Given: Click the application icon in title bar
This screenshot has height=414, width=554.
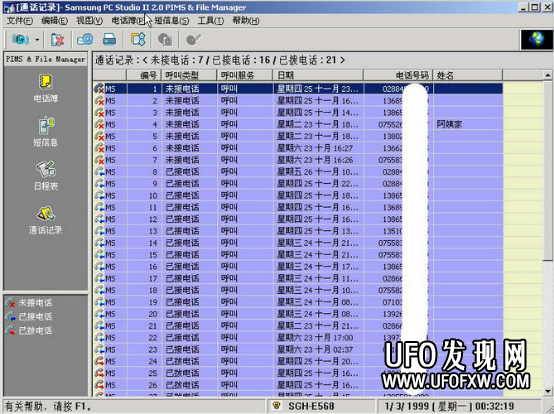Looking at the screenshot, I should 9,7.
